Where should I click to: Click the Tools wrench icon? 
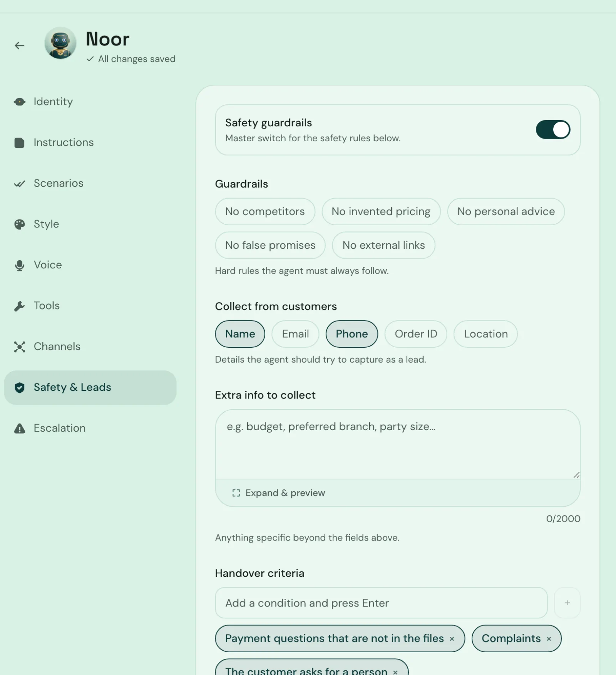click(x=19, y=306)
